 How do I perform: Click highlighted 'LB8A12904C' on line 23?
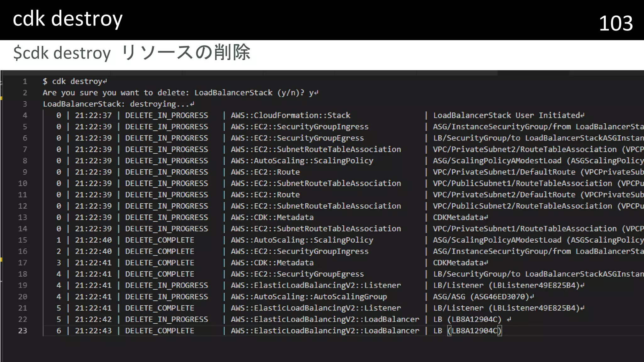tap(475, 330)
